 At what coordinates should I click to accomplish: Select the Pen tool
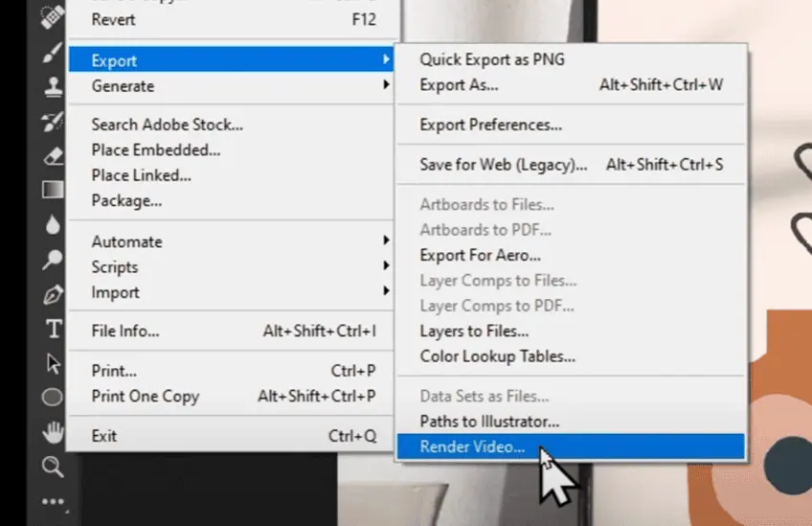(x=52, y=294)
